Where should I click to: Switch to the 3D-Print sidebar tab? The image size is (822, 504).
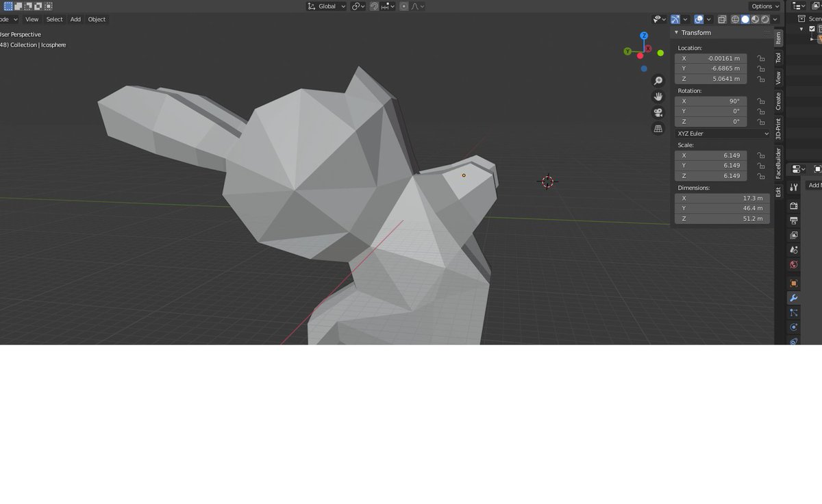click(778, 129)
